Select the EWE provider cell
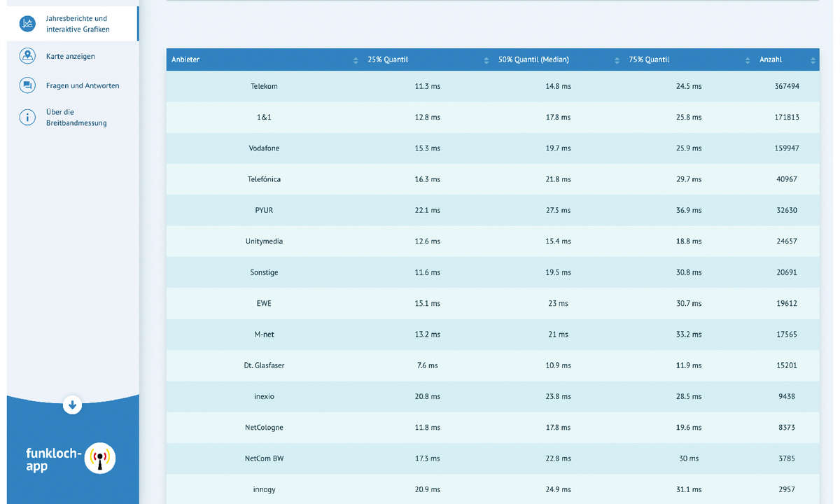Viewport: 840px width, 504px height. tap(264, 303)
